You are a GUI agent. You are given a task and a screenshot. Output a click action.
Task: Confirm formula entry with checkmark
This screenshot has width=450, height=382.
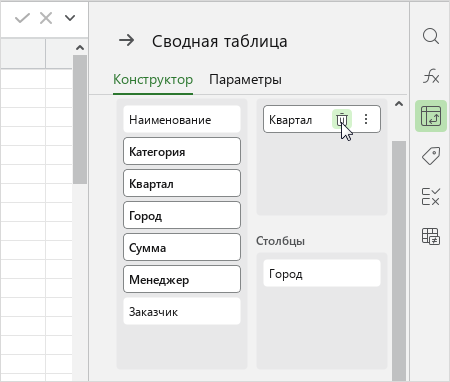[x=22, y=18]
